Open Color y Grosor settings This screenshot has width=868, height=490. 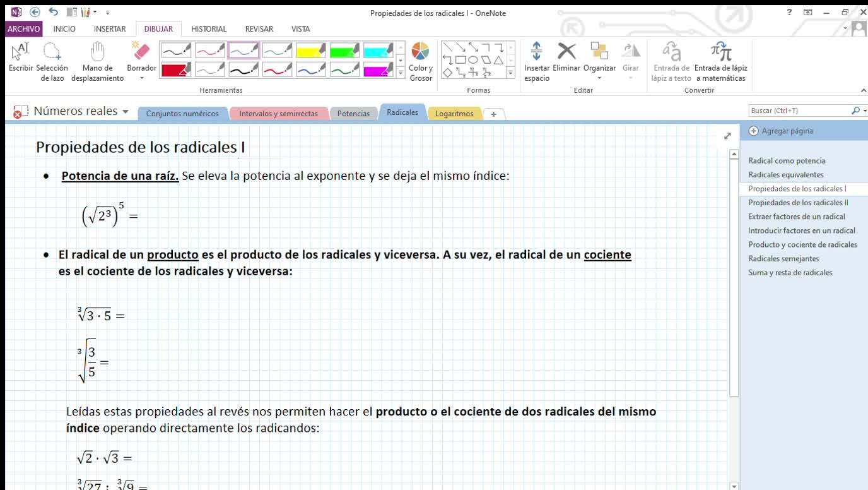[421, 61]
